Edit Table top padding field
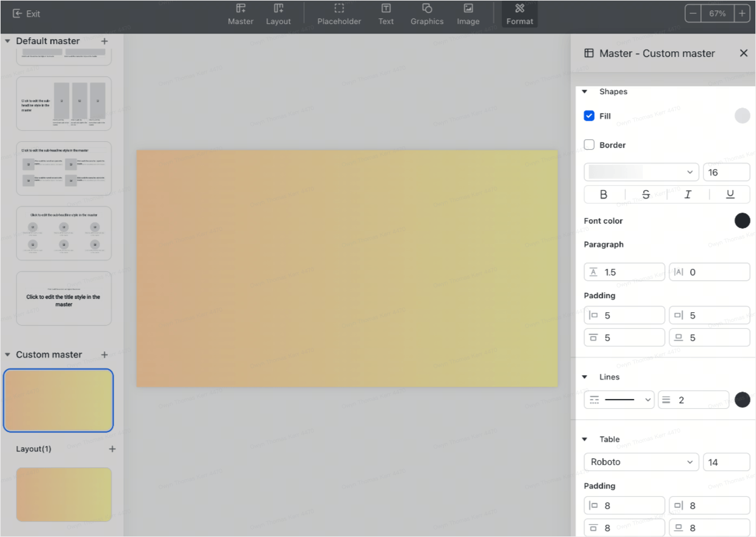Screen dimensions: 756x537 coord(624,527)
